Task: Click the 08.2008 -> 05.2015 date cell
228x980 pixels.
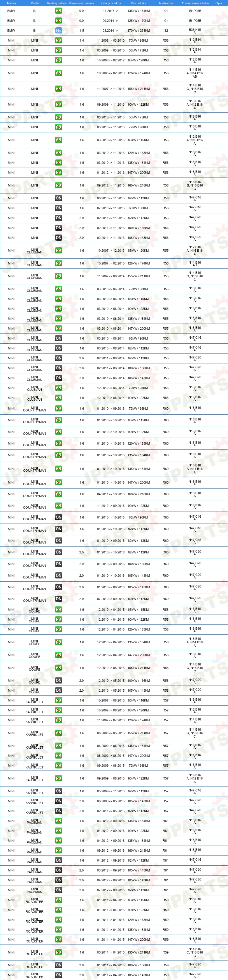Action: (x=111, y=733)
